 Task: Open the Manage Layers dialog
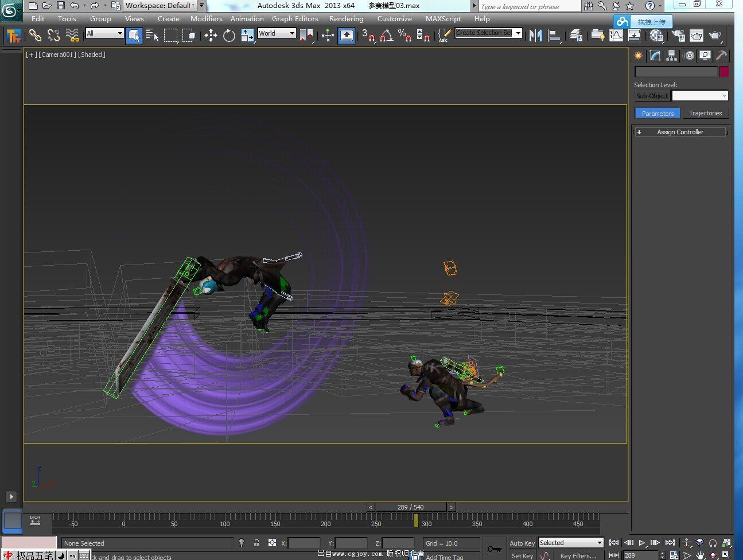tap(576, 36)
